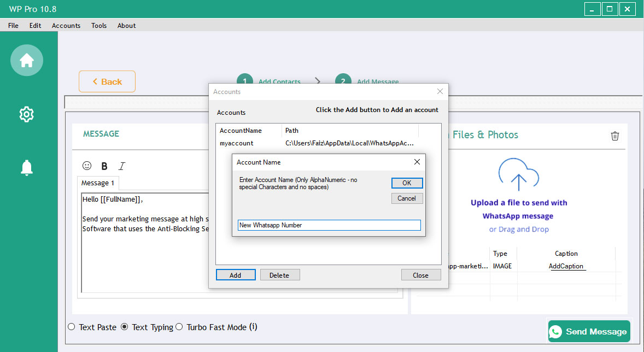644x352 pixels.
Task: Open the Accounts menu
Action: (66, 26)
